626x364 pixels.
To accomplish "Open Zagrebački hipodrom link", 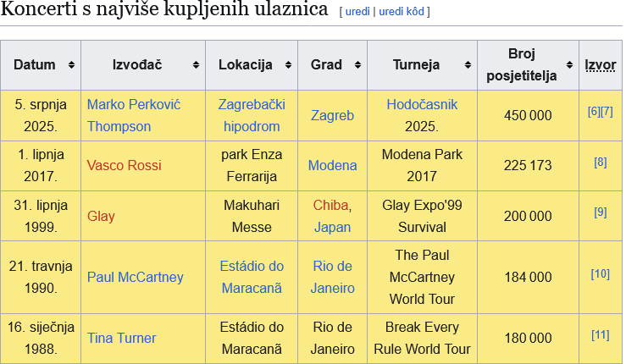I will pos(252,115).
